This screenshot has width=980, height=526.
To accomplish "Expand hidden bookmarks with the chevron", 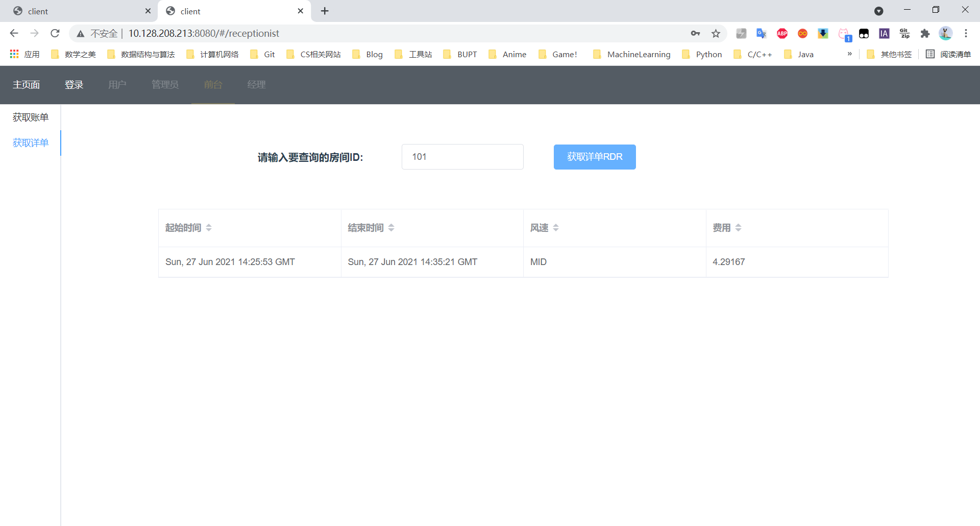I will (x=849, y=54).
